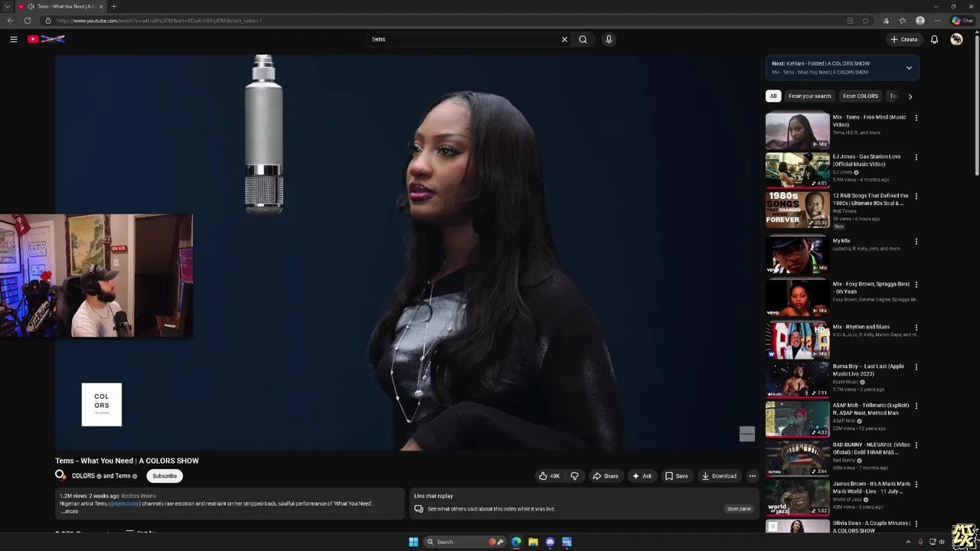Click the page vertical scrollbar

click(x=976, y=107)
